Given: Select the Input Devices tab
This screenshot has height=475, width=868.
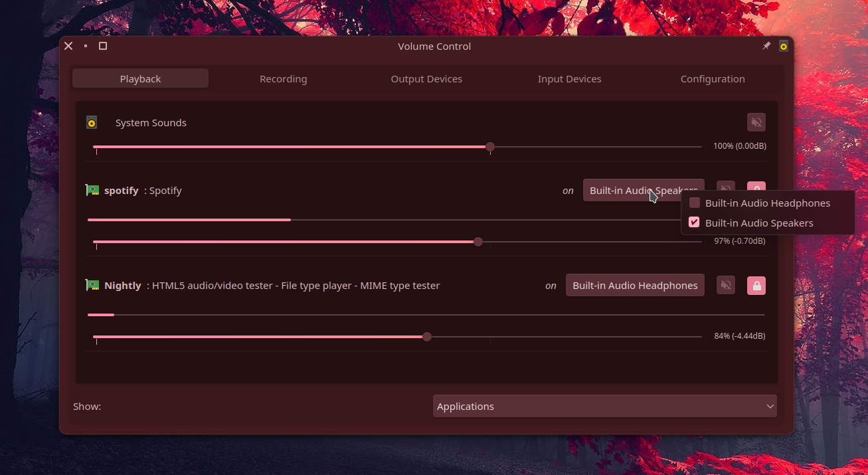Looking at the screenshot, I should click(569, 79).
